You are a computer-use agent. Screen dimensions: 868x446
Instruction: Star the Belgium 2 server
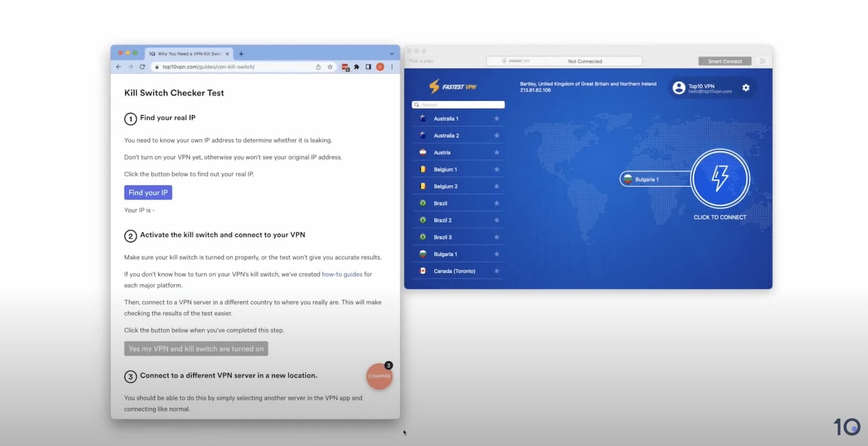(x=496, y=186)
